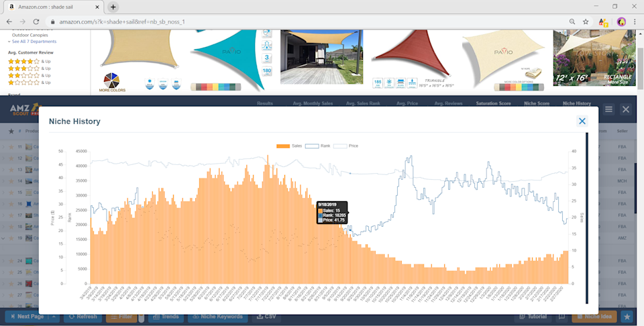
Task: Toggle Sales series in chart legend
Action: click(x=290, y=146)
